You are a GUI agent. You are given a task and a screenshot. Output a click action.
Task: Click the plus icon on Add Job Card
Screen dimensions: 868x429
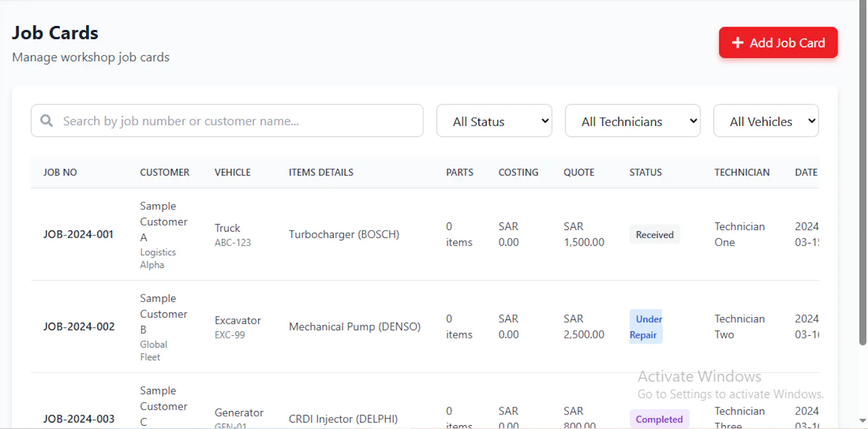point(737,42)
